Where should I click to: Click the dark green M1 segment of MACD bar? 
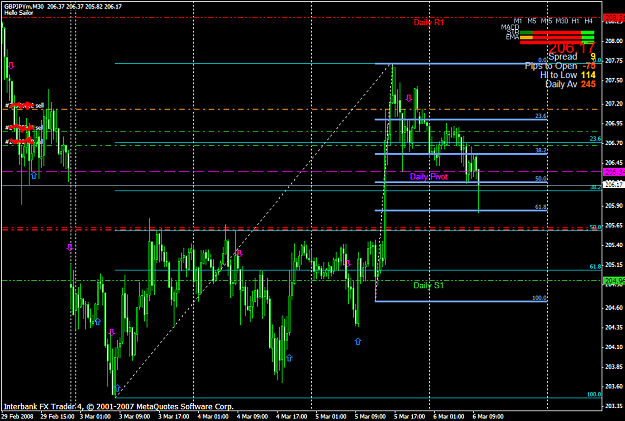526,33
